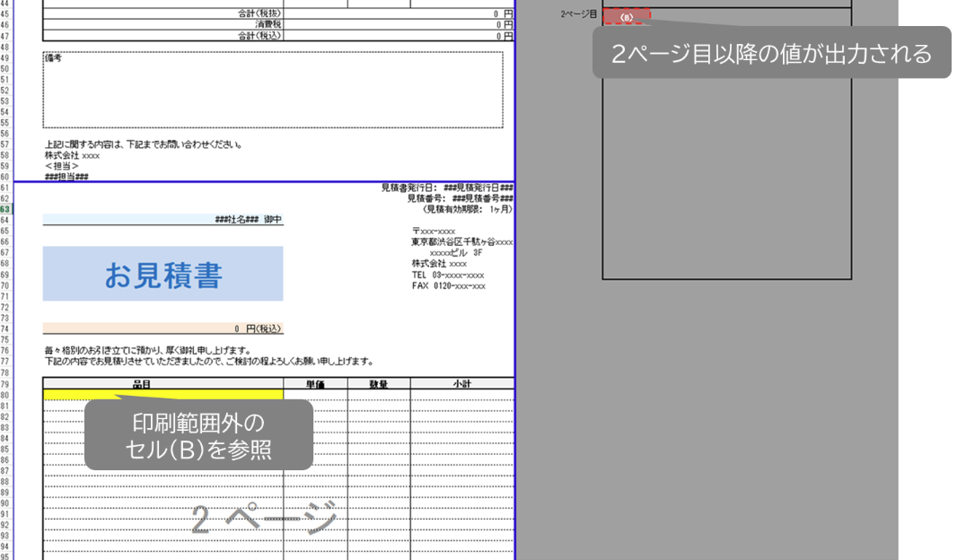The width and height of the screenshot is (957, 560).
Task: Select row header 63
Action: point(5,208)
